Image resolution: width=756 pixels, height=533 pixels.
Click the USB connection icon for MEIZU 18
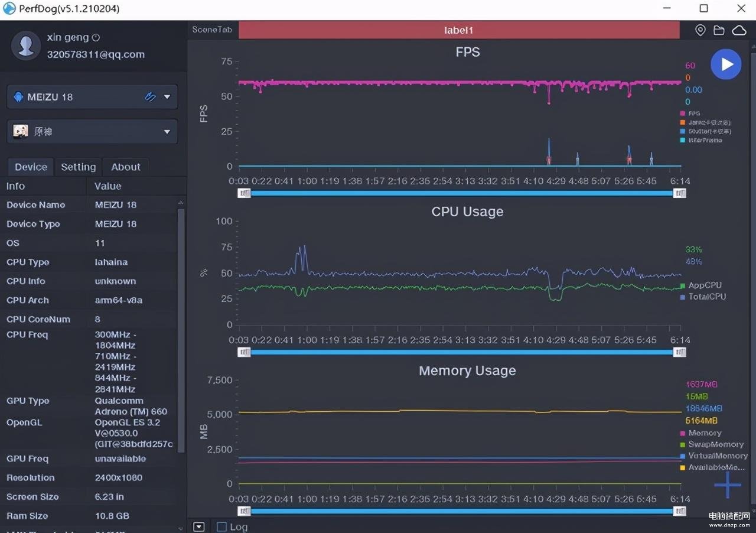click(150, 97)
